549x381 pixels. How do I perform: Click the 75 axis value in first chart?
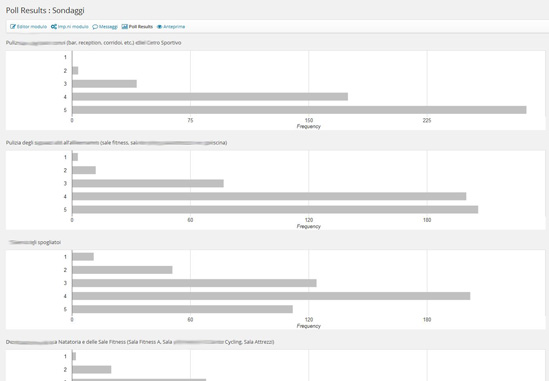tap(190, 120)
